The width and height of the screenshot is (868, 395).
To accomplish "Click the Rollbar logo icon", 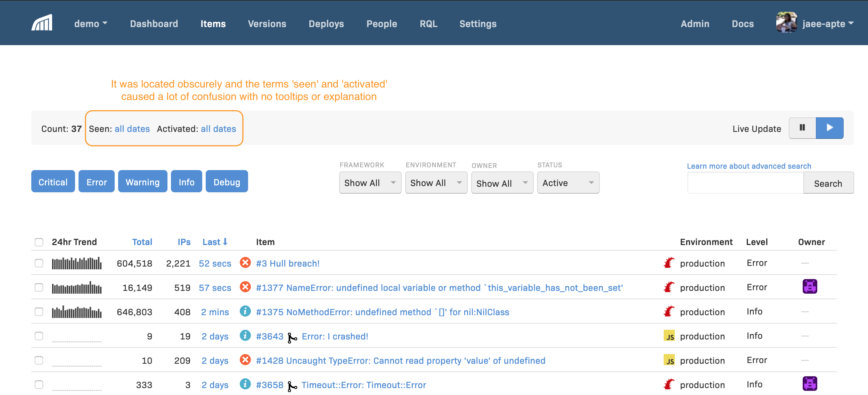I will click(x=42, y=23).
